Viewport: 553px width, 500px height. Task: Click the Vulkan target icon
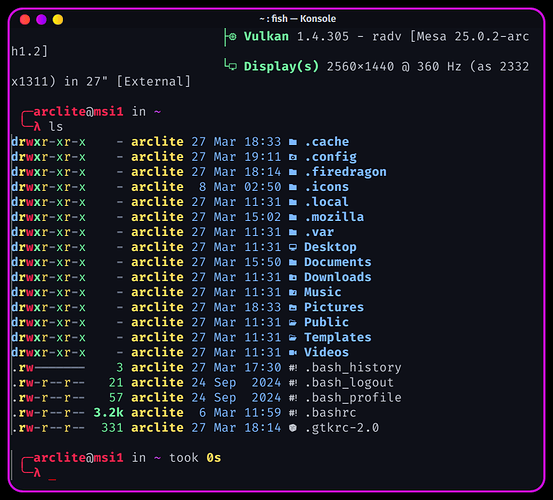[232, 36]
